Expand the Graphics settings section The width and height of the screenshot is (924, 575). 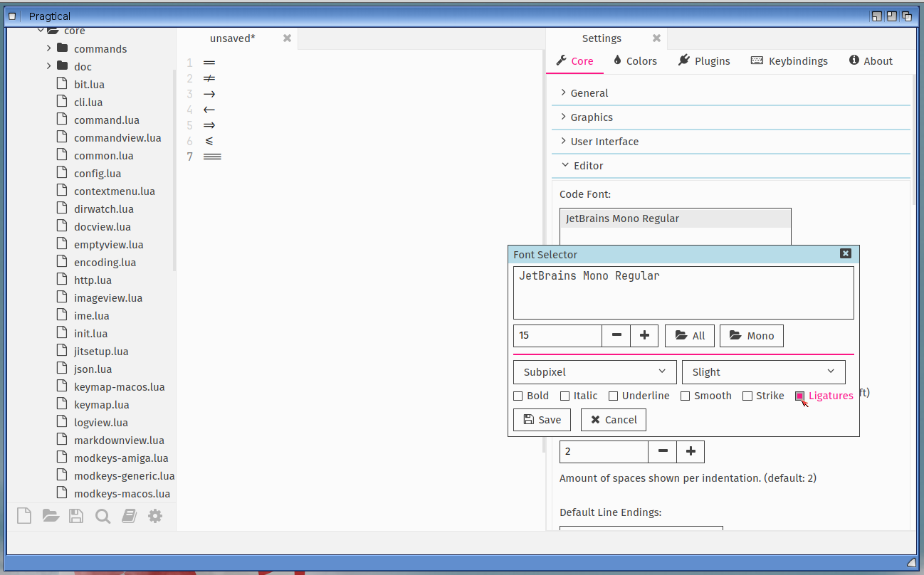click(731, 117)
